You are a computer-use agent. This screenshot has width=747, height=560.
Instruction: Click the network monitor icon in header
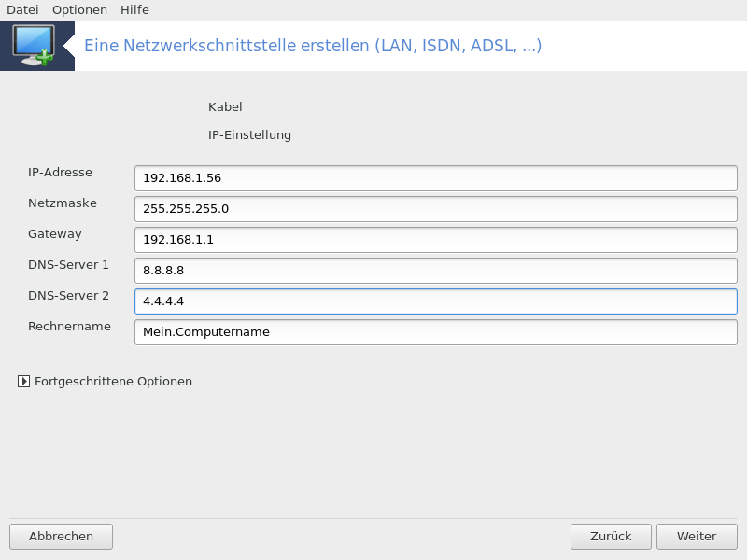(34, 45)
